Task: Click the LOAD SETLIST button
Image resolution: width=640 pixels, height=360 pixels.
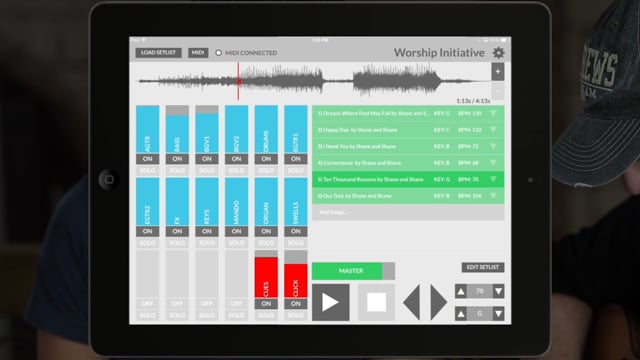Action: point(158,53)
